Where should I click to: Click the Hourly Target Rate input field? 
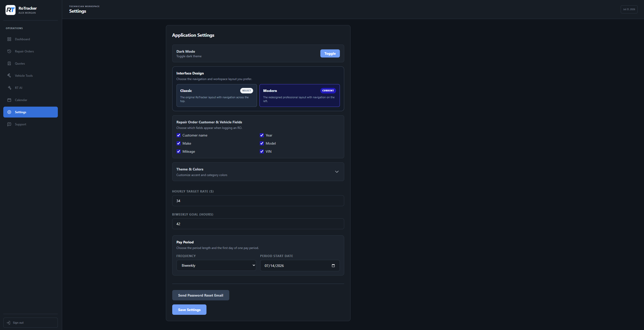[258, 201]
